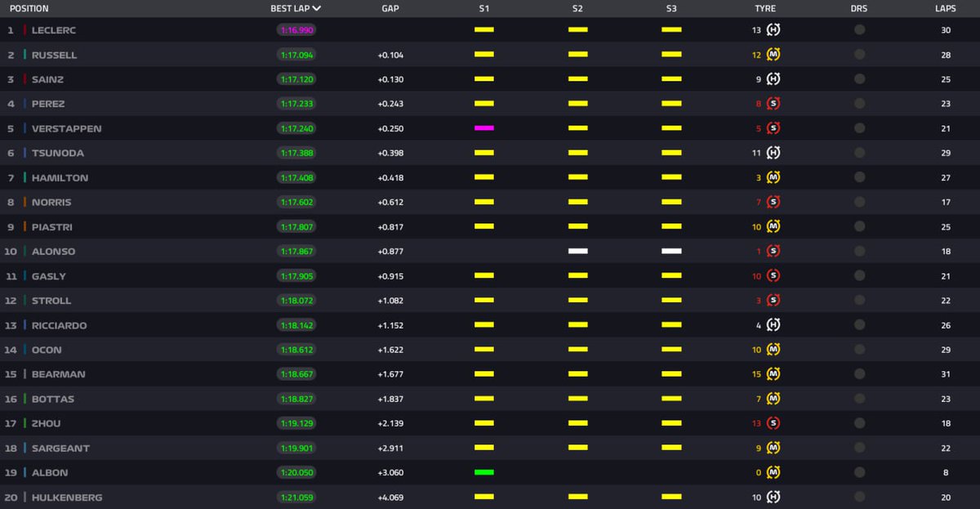Click the LAPS column header
This screenshot has width=980, height=509.
click(x=945, y=9)
